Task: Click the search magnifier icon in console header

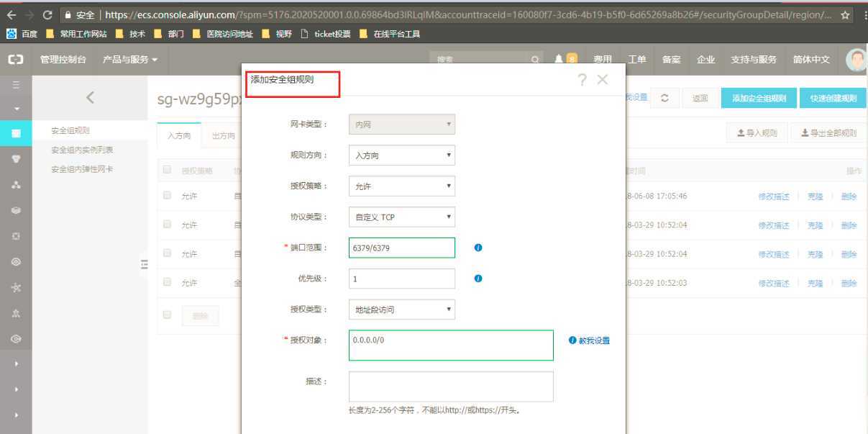Action: (x=535, y=60)
